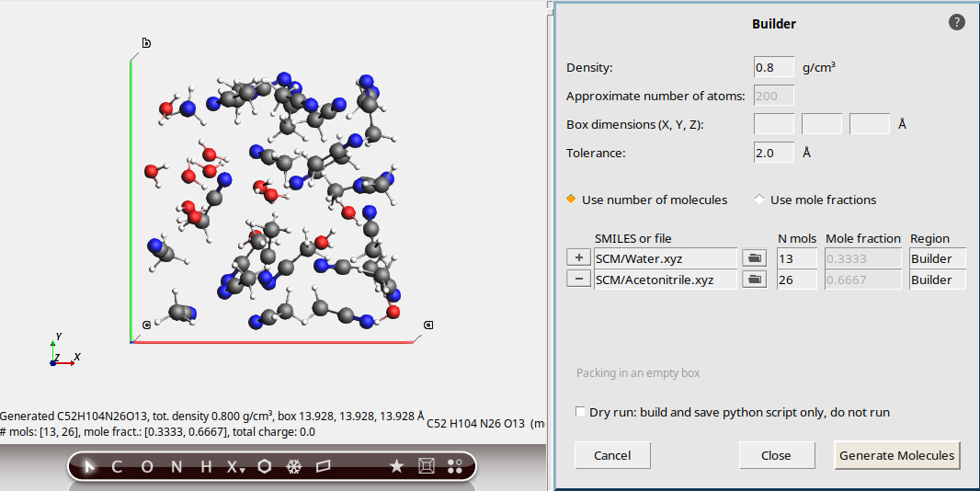The width and height of the screenshot is (980, 491).
Task: Choose the Oxygen atom tool
Action: [x=147, y=466]
